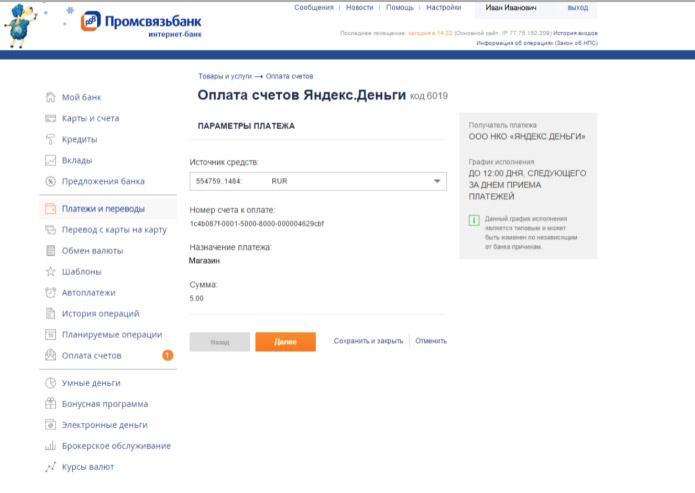
Task: Click the wallet icon beside Платежи и переводы
Action: 51,208
